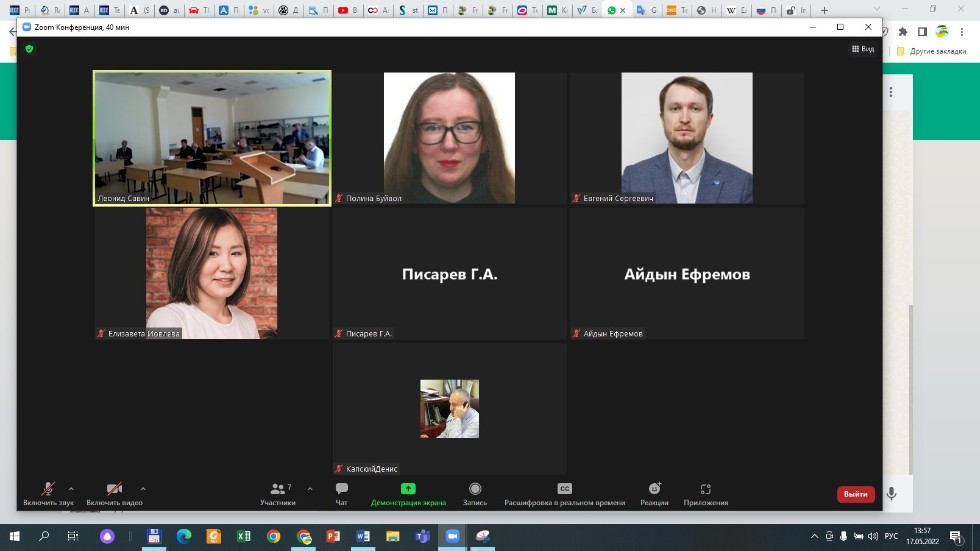Select Леонид Савин's video tile
The height and width of the screenshot is (551, 980).
[x=212, y=137]
